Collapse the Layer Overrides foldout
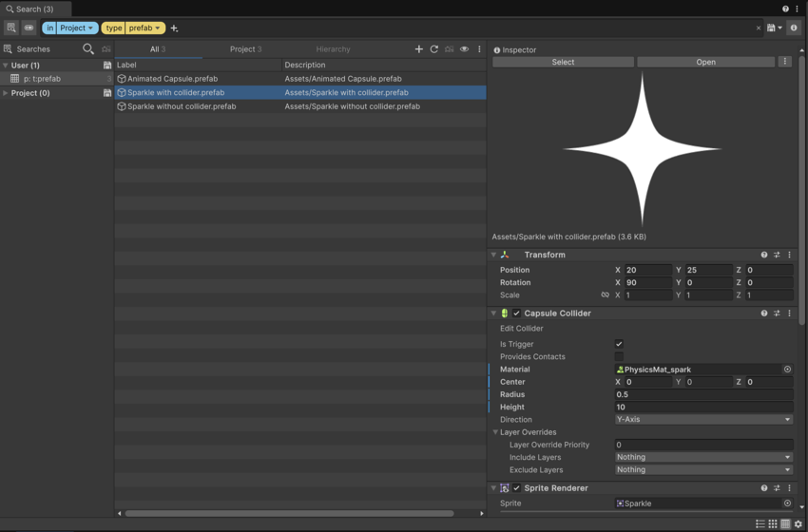This screenshot has width=808, height=532. click(495, 432)
